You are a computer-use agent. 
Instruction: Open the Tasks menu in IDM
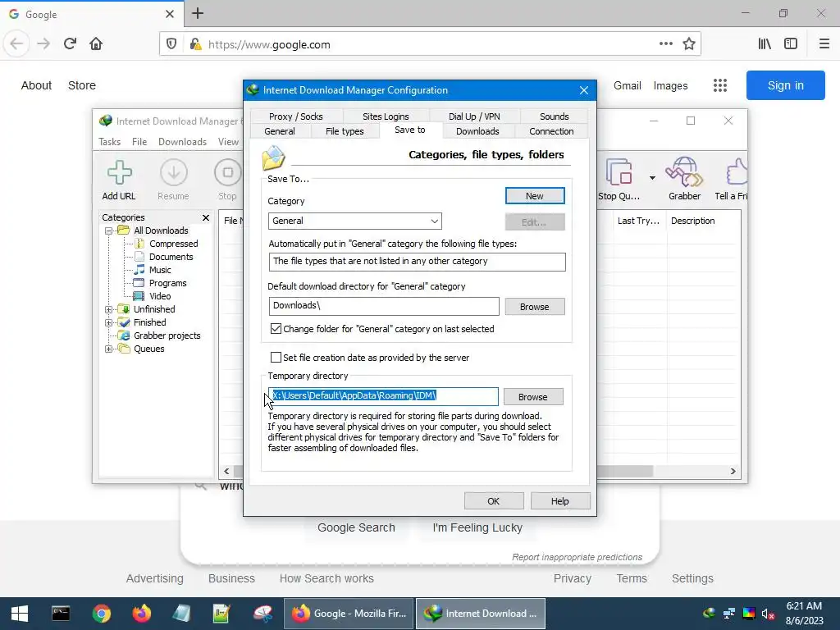[109, 142]
